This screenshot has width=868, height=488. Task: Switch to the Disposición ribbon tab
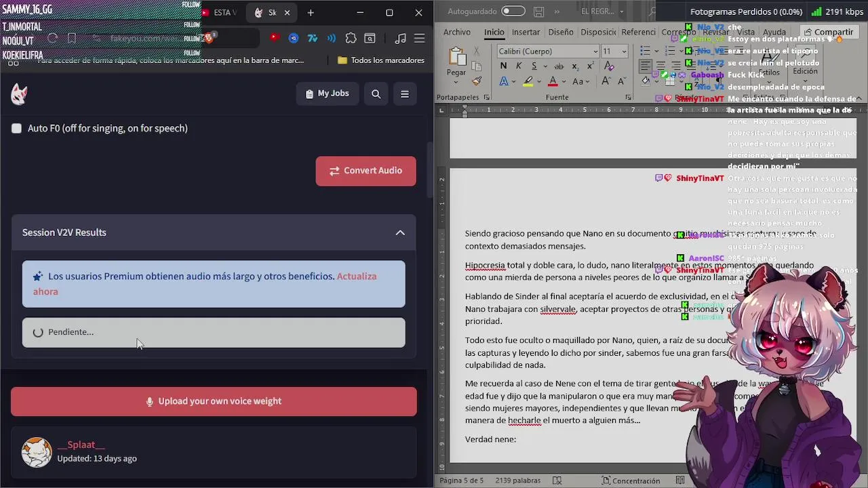[598, 32]
